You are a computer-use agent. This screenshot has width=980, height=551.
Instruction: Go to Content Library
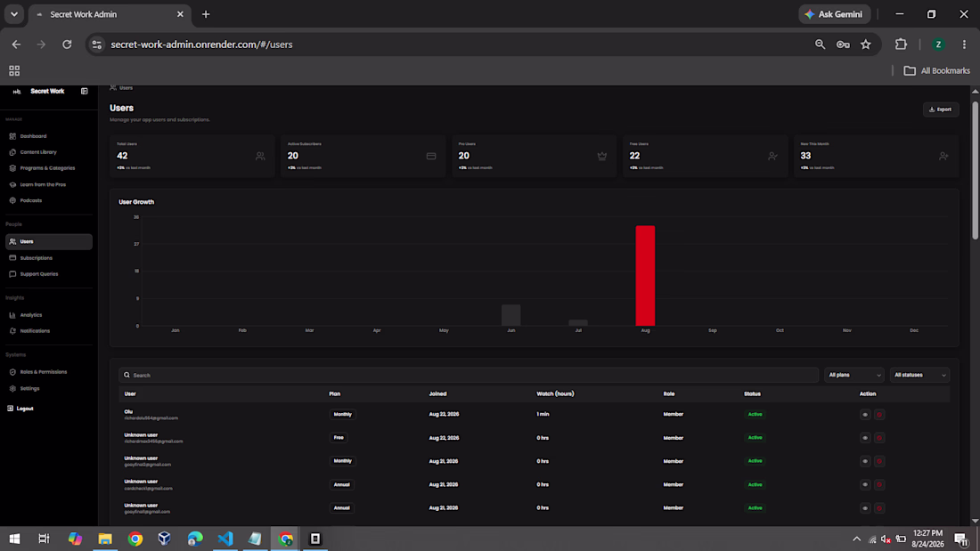(x=38, y=152)
